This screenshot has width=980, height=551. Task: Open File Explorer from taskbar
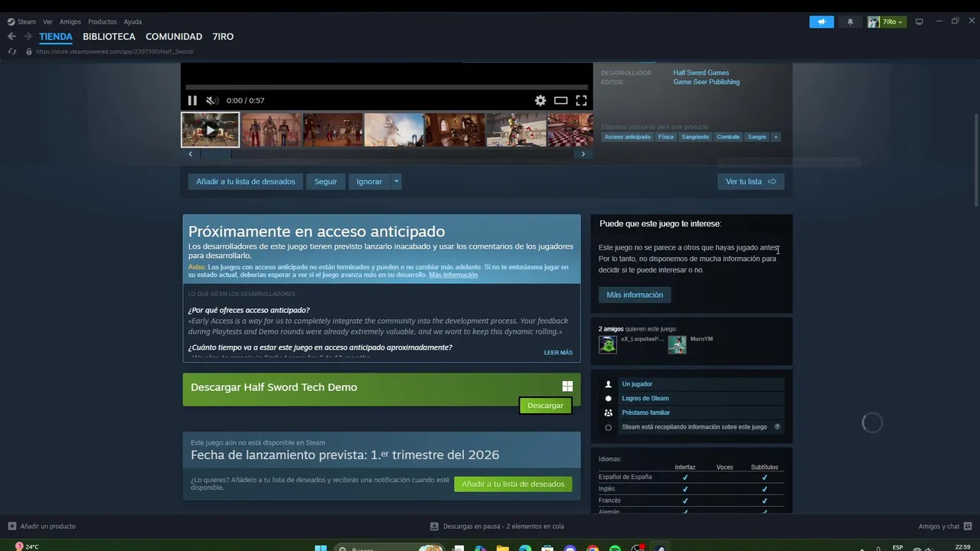click(x=502, y=548)
